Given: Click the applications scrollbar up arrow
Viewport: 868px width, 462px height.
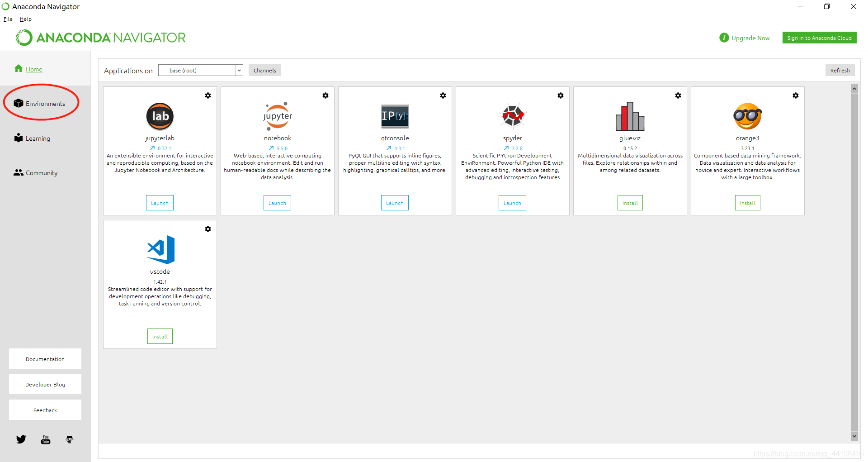Looking at the screenshot, I should [854, 89].
